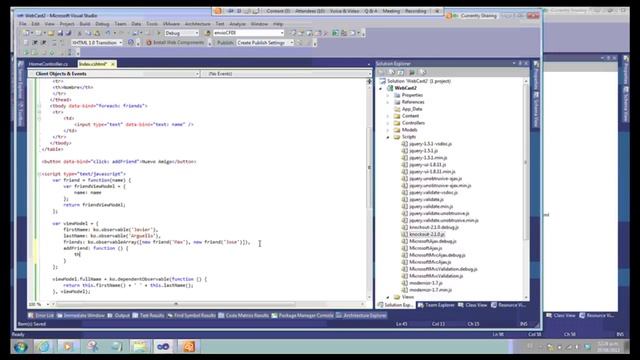This screenshot has height=360, width=640.
Task: Open Windows Explorer folder taskbar icon
Action: pos(140,347)
